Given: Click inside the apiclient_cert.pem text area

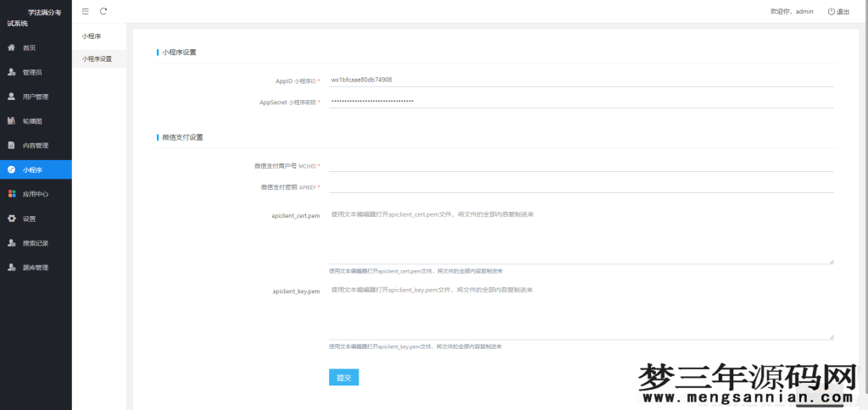Looking at the screenshot, I should (x=581, y=236).
